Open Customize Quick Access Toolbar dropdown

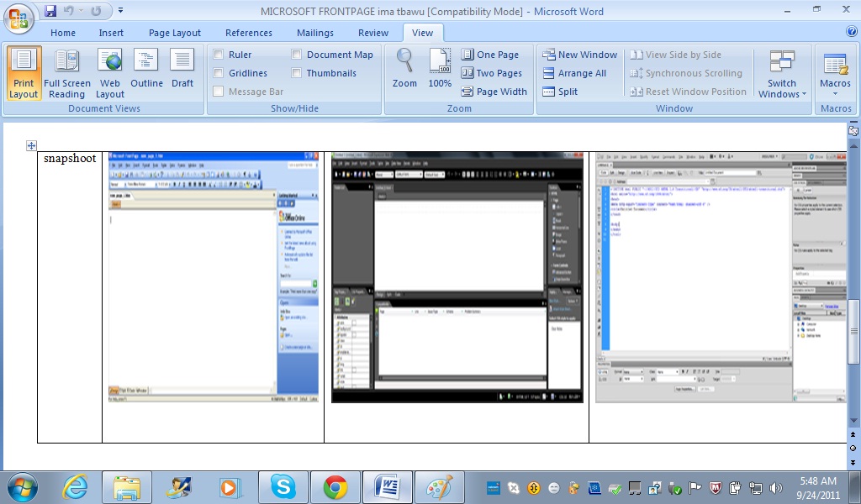coord(120,10)
